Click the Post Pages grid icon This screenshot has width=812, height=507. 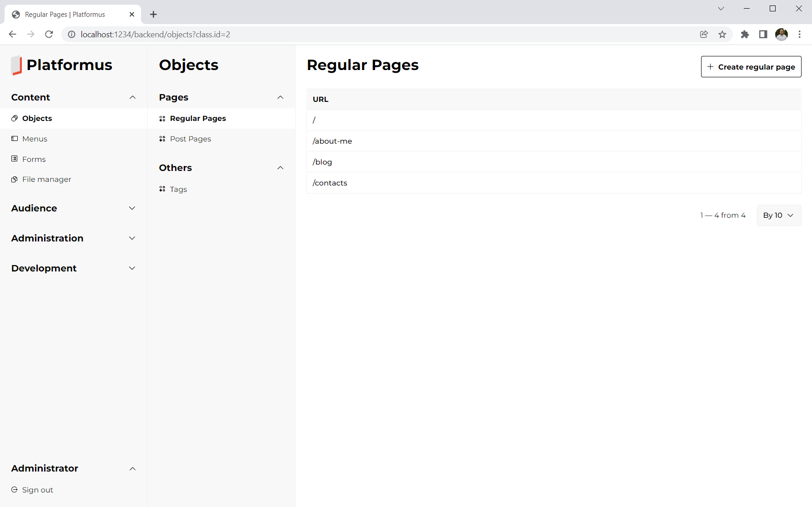pos(162,139)
